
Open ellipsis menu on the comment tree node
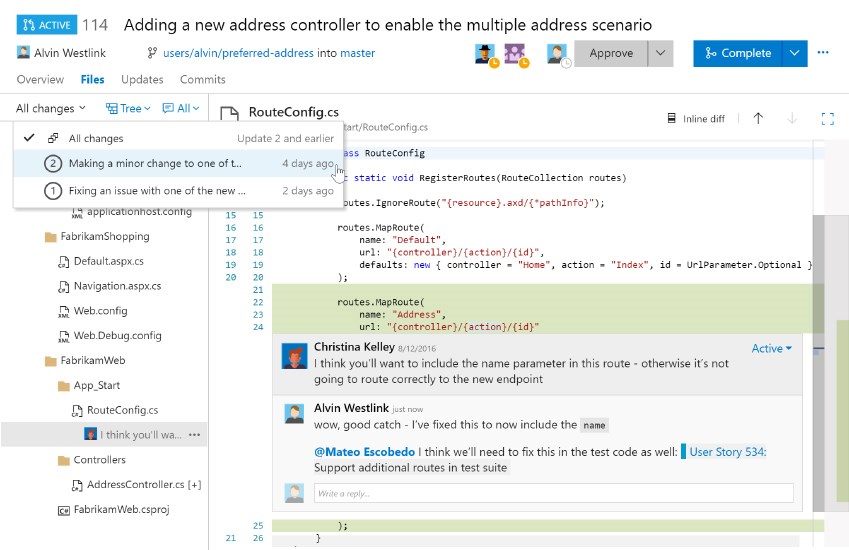[x=194, y=435]
